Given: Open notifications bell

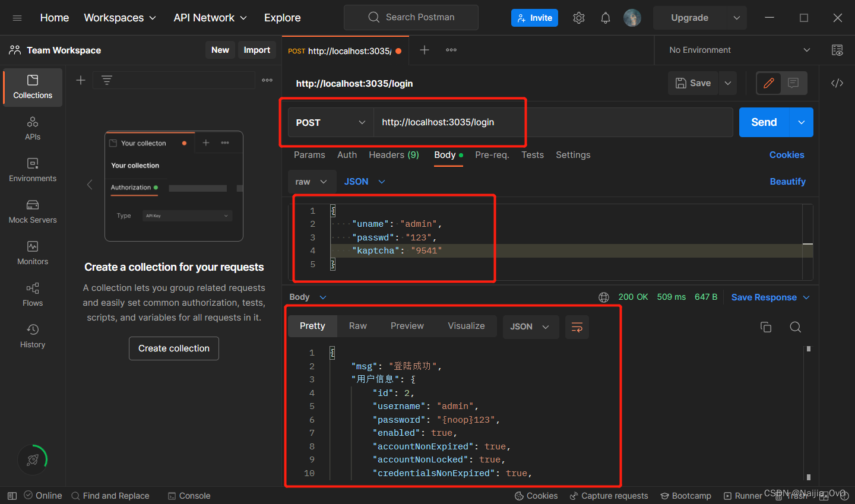Looking at the screenshot, I should click(606, 18).
